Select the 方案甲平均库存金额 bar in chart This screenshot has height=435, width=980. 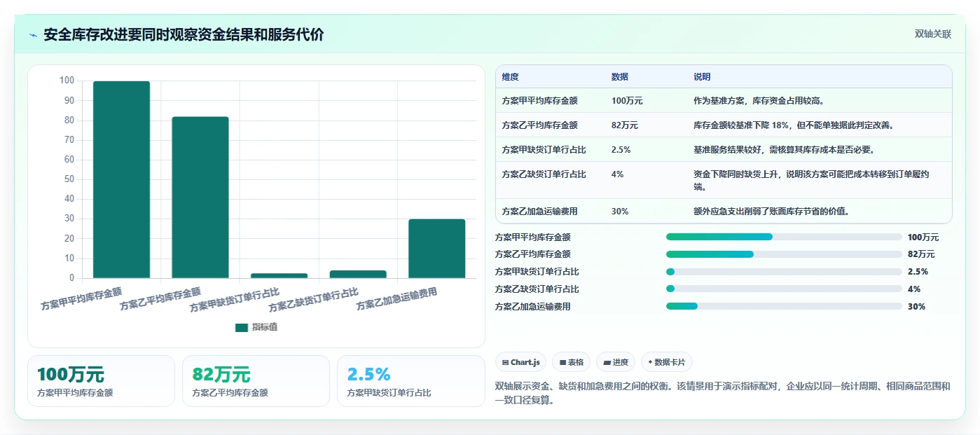click(121, 179)
